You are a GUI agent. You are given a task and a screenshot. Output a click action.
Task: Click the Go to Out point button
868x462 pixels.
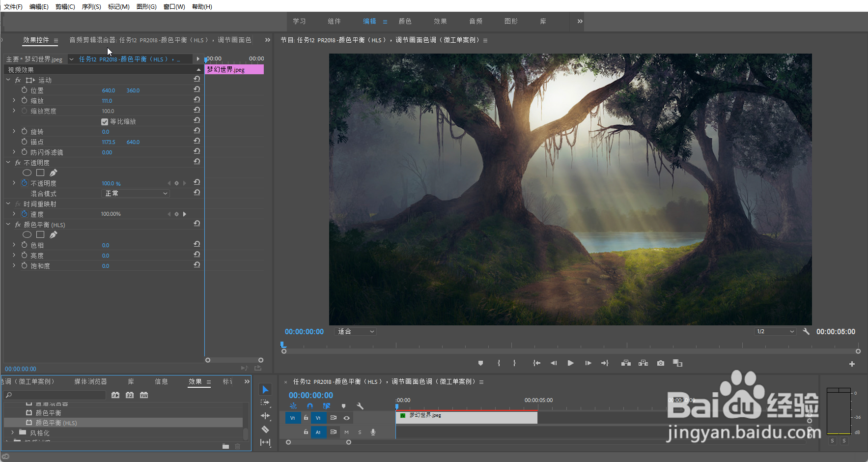click(x=605, y=363)
